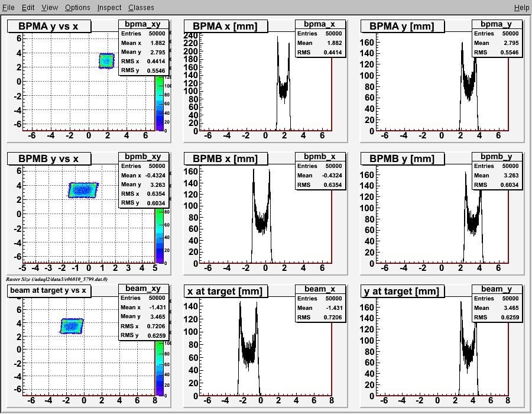Click the BPMB y vs x color palette bar
The width and height of the screenshot is (532, 414).
[x=160, y=236]
